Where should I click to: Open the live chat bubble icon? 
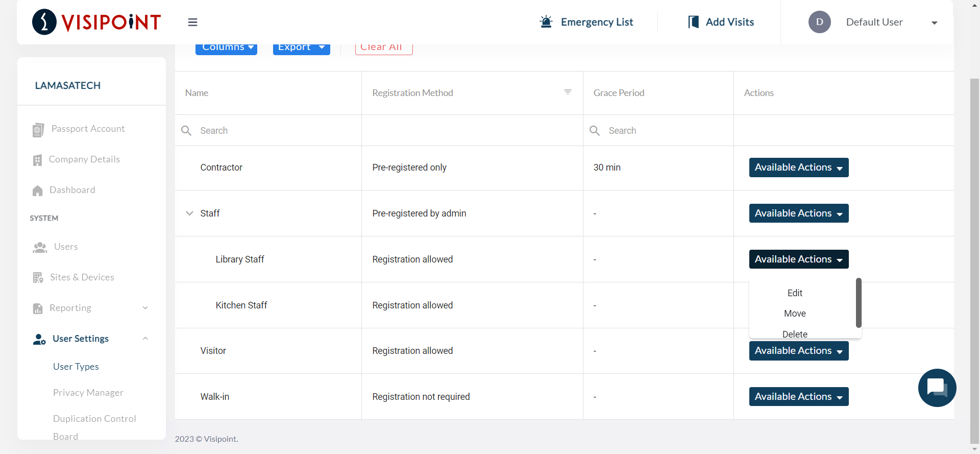click(x=937, y=388)
